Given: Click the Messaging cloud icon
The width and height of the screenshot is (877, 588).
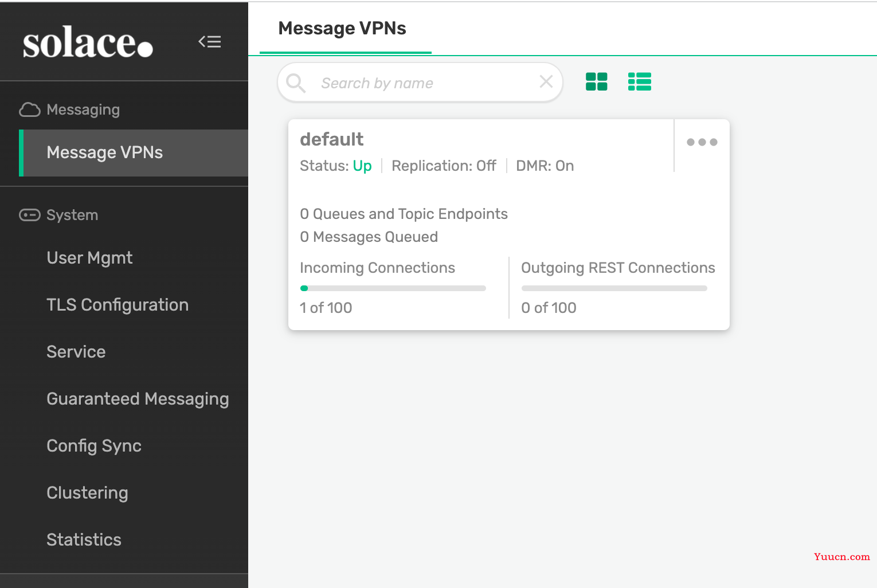Looking at the screenshot, I should tap(30, 109).
